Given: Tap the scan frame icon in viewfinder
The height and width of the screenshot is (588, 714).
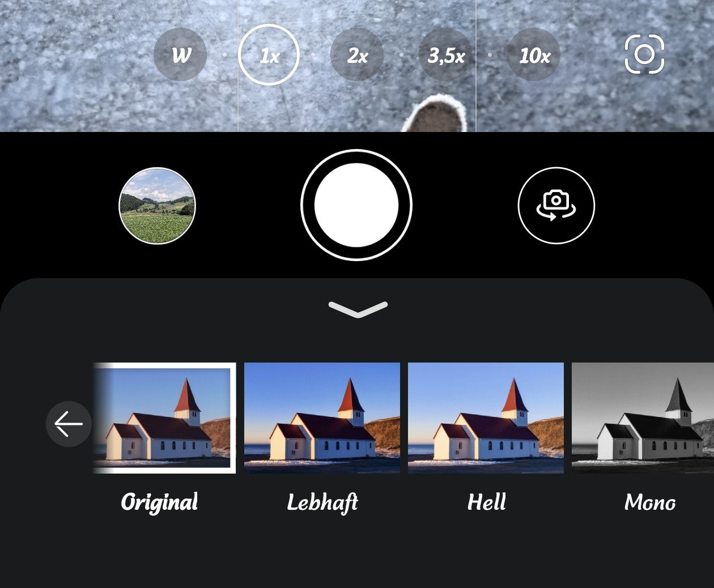Looking at the screenshot, I should coord(644,54).
